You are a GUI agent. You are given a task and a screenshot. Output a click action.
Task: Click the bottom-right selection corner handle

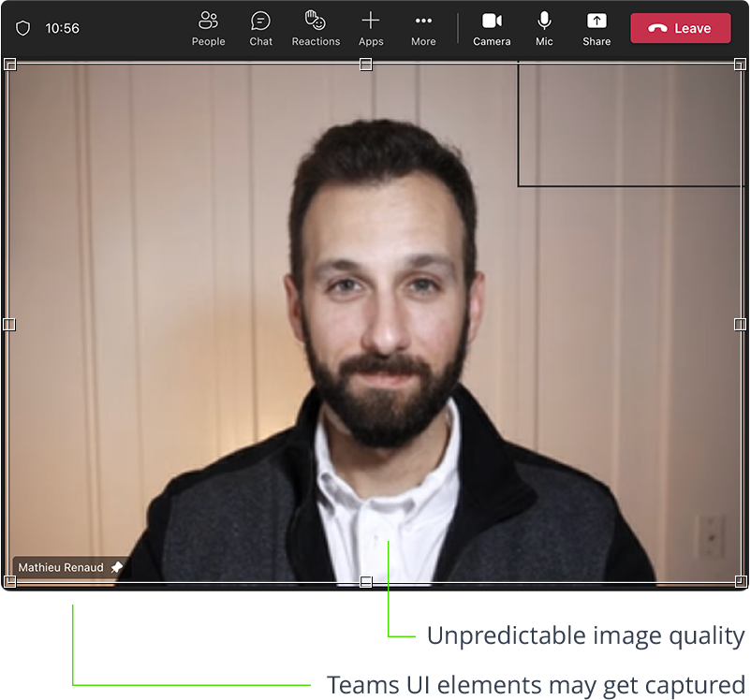(x=741, y=582)
